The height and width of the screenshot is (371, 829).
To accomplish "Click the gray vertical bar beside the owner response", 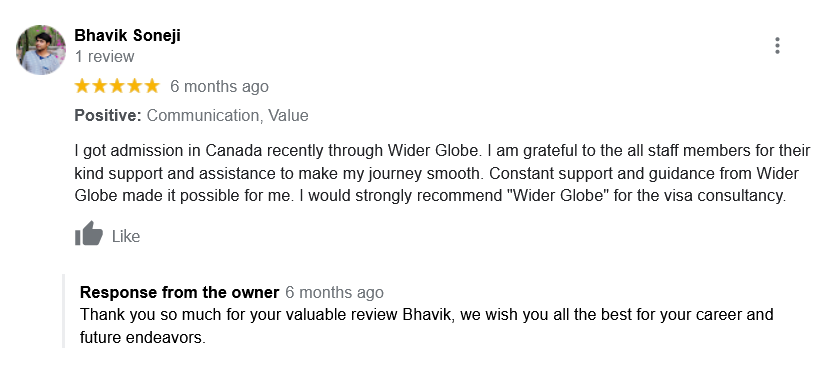I will pos(63,311).
